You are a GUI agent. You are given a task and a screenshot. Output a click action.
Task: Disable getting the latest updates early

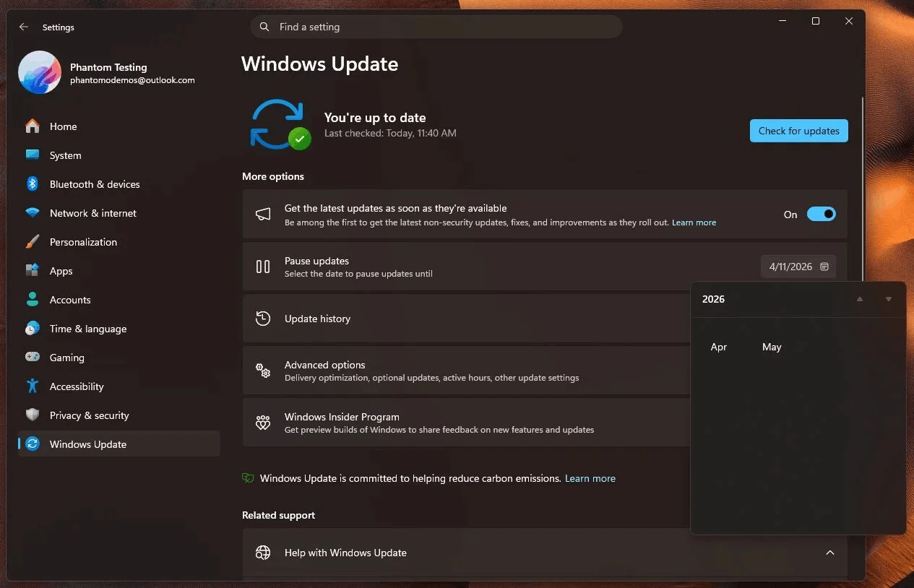[x=821, y=214]
